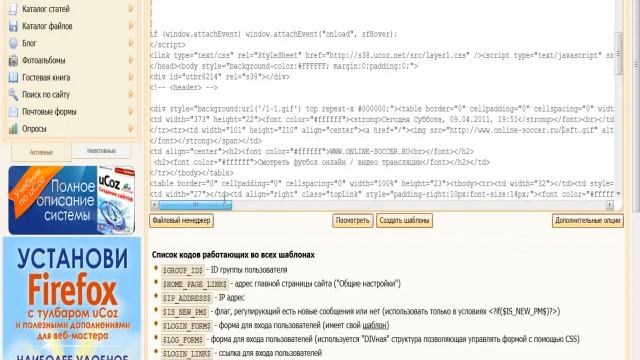Expand the Каталог статей arrow
This screenshot has height=360, width=640.
coord(131,9)
